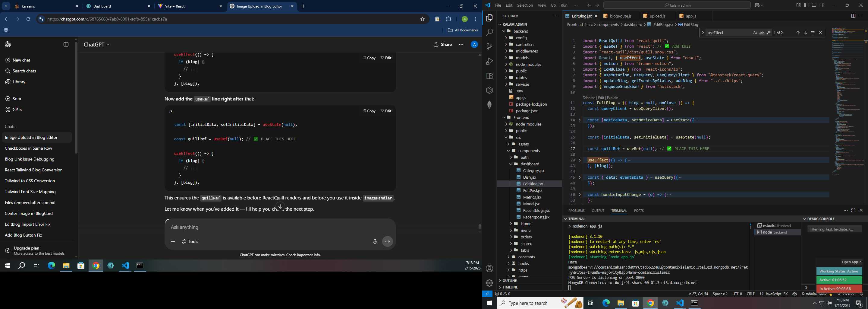Click the ChatGPT conversation scrollbar
The width and height of the screenshot is (868, 309).
click(480, 227)
